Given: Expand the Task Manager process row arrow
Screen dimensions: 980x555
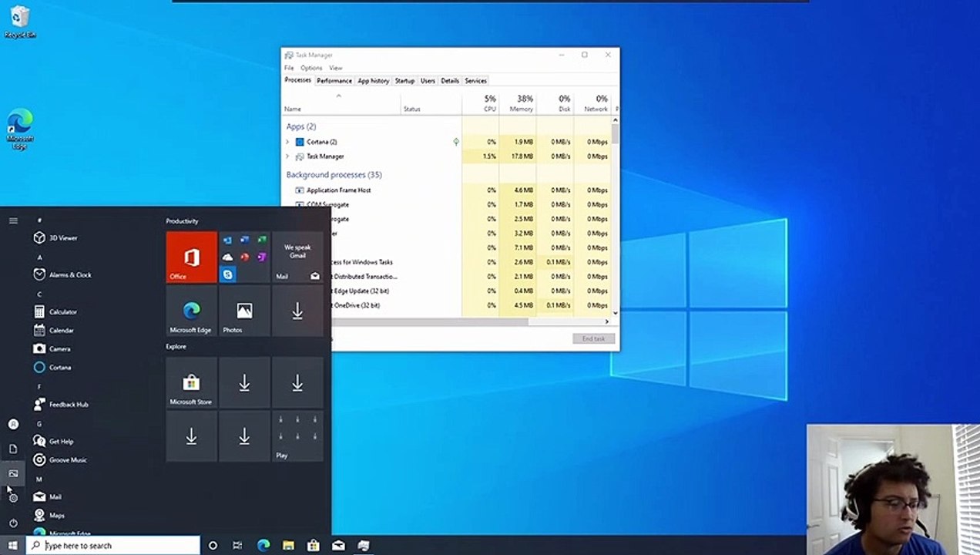Looking at the screenshot, I should click(x=287, y=156).
